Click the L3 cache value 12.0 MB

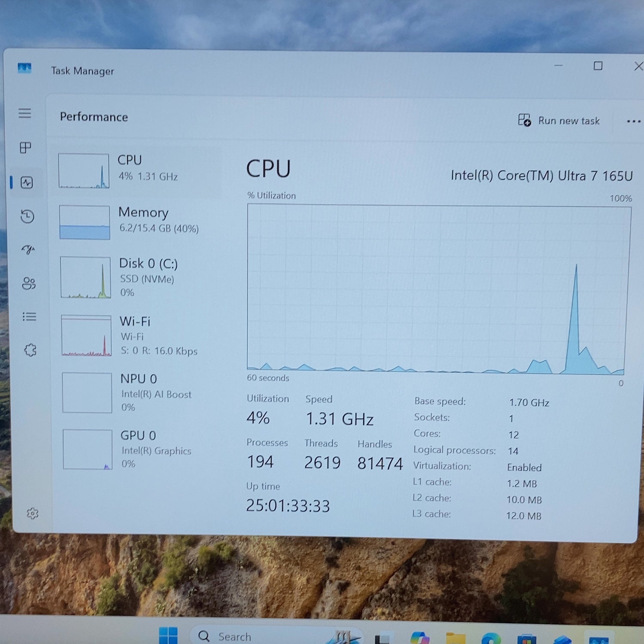pyautogui.click(x=524, y=516)
